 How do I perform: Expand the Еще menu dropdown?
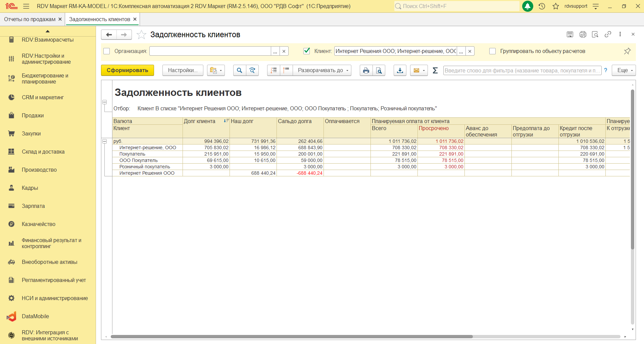(624, 70)
